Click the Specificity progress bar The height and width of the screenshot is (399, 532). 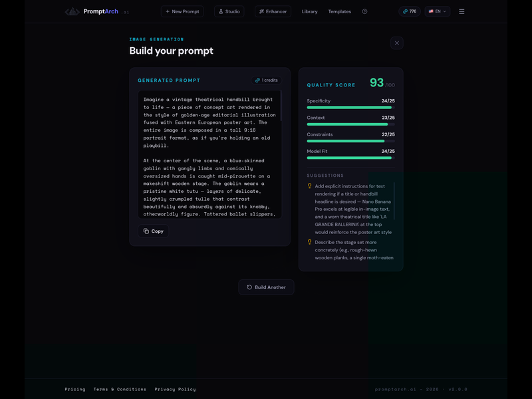350,108
